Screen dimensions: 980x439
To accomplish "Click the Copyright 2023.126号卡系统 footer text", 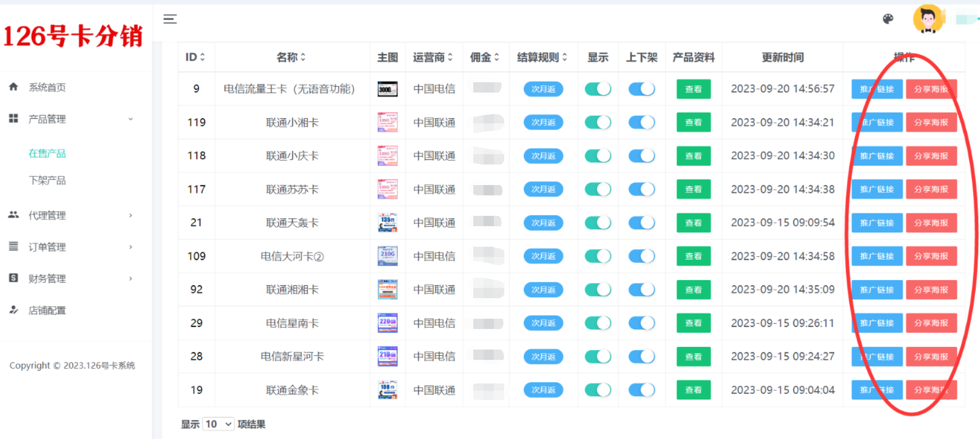I will [72, 365].
